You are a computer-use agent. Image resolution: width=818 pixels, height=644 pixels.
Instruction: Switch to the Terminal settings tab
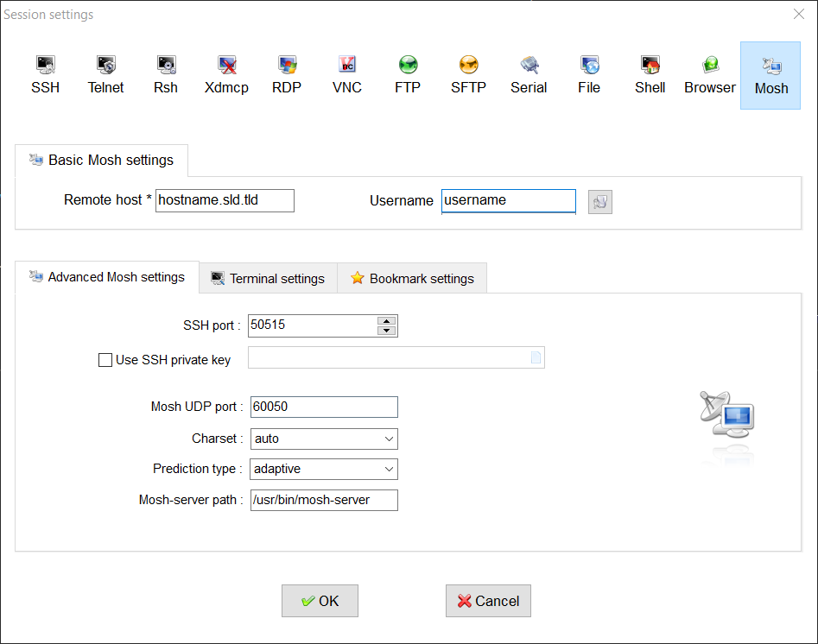pos(268,278)
